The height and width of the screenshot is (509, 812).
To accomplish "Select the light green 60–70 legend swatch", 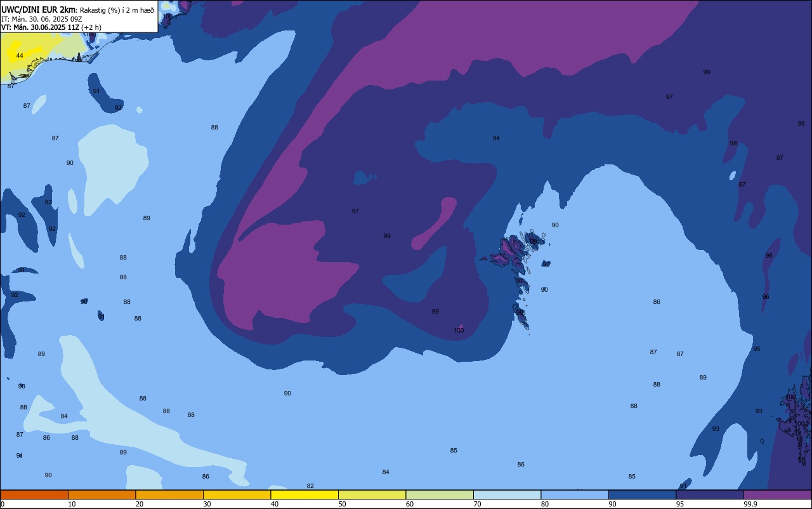I will (440, 494).
